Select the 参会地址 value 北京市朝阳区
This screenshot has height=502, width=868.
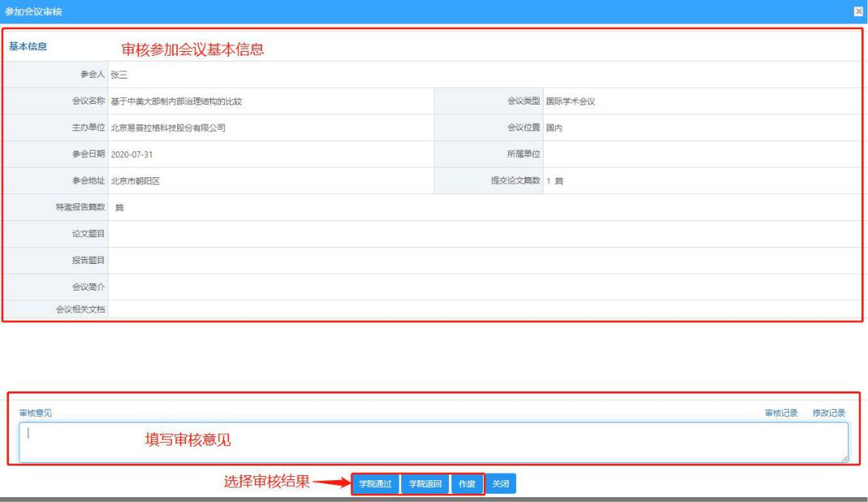pos(136,181)
